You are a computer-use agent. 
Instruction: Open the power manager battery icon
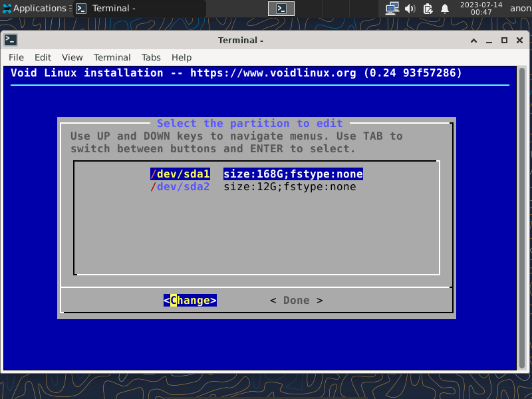pos(428,9)
